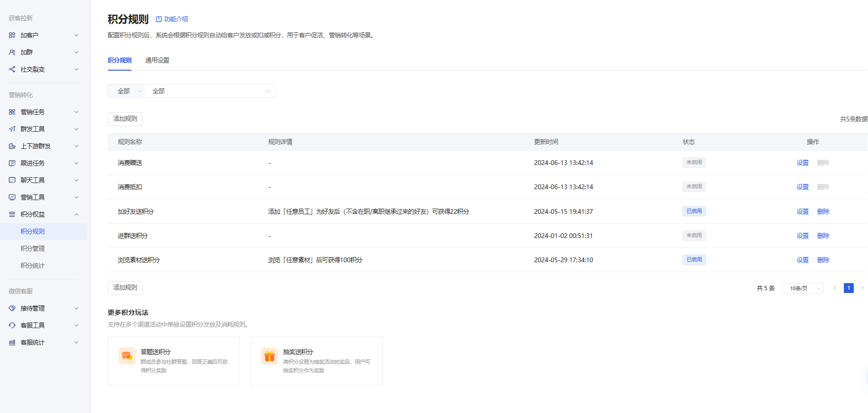Click the next page arrow
868x413 pixels.
[862, 288]
